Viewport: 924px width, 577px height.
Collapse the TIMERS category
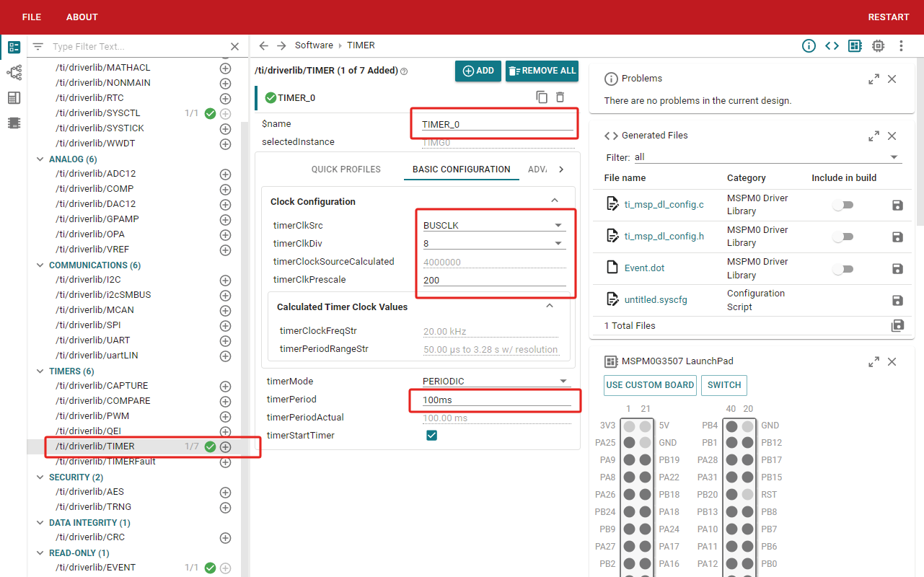coord(40,371)
